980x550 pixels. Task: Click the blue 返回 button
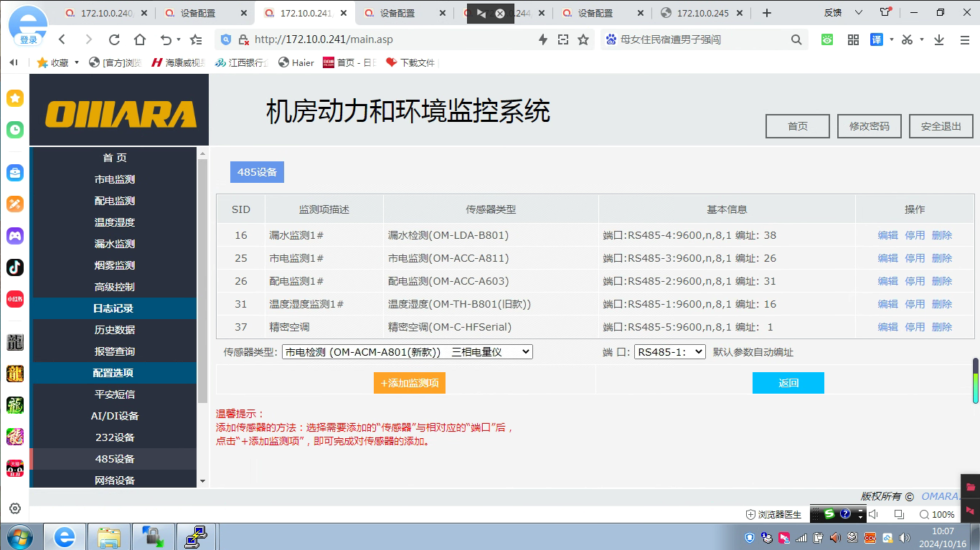pos(788,383)
